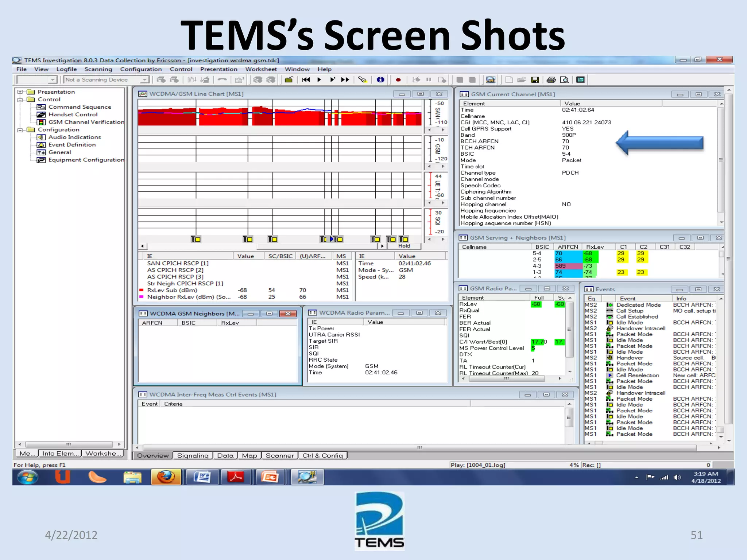
Task: Click the toolbar monitor icon beside the new document icon
Action: coord(491,80)
